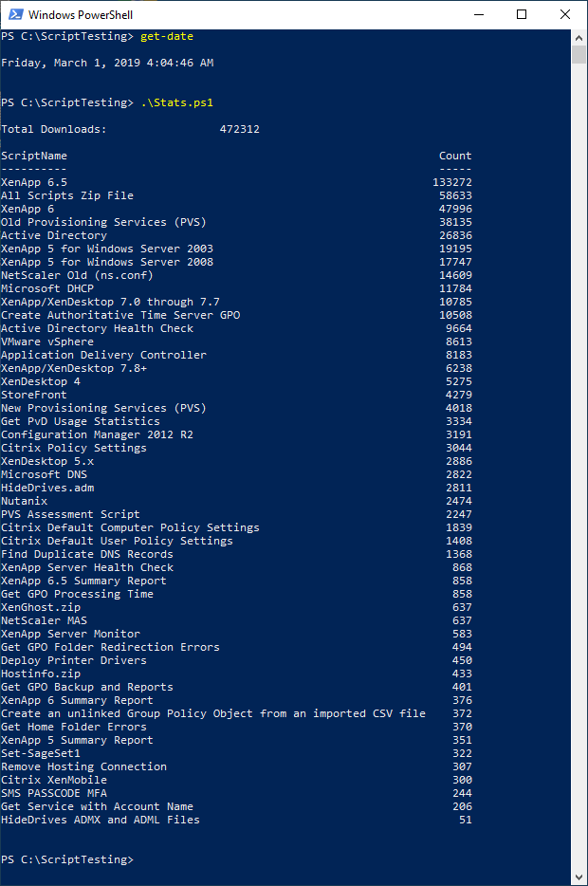Viewport: 588px width, 886px height.
Task: Click the last PS C:\ScriptTesting> prompt
Action: tap(64, 859)
